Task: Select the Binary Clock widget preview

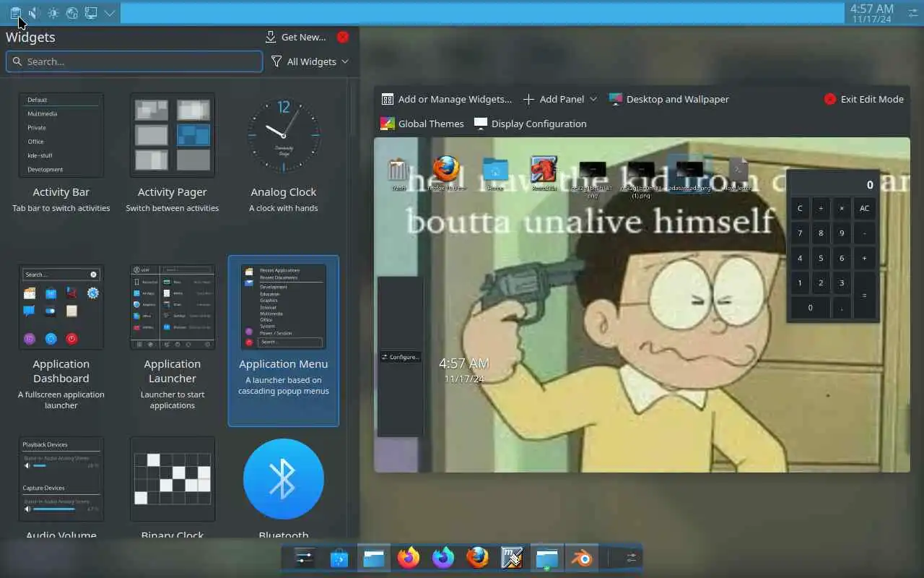Action: coord(173,479)
